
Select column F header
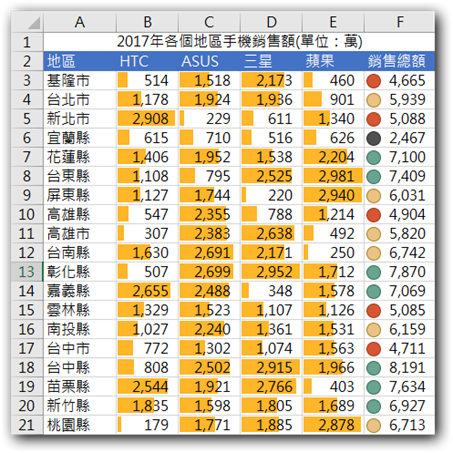[x=400, y=22]
